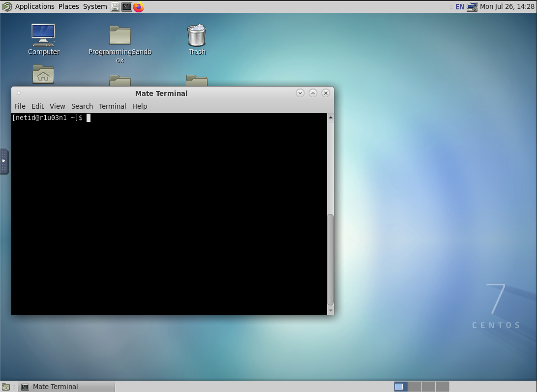The height and width of the screenshot is (392, 537).
Task: Open the Search menu in Mate Terminal
Action: click(x=82, y=106)
